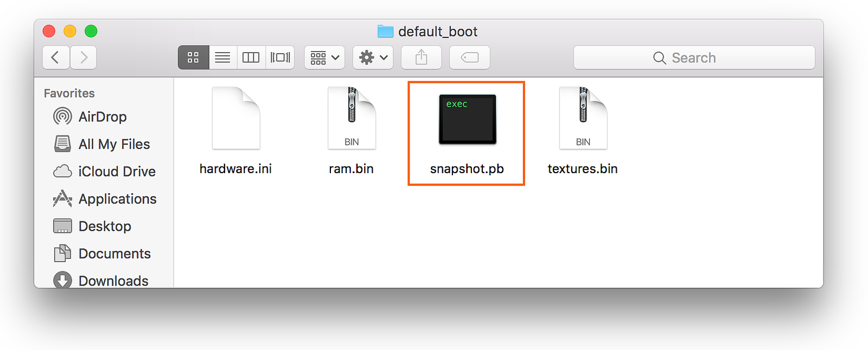This screenshot has width=868, height=350.
Task: Select the ram.bin file icon
Action: [x=352, y=119]
